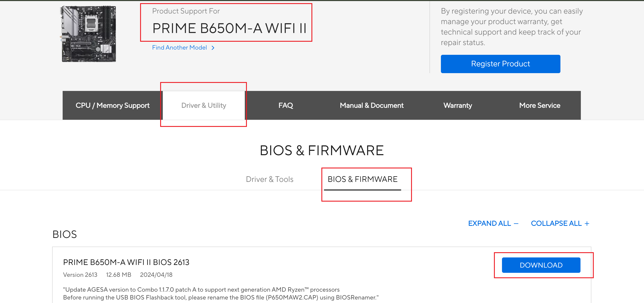Open the FAQ tab

point(285,105)
